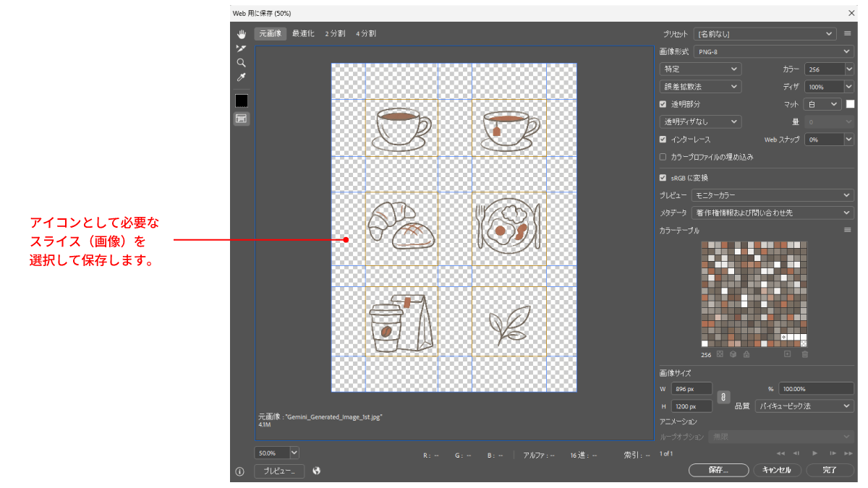Viewport: 868px width, 488px height.
Task: Open the 誤差拡散法 dither dropdown
Action: [x=700, y=87]
